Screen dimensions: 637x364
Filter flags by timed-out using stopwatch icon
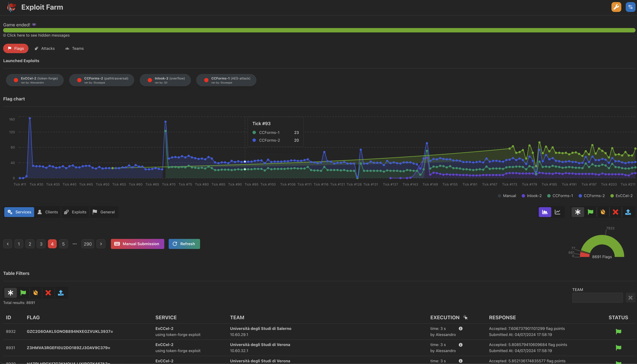(36, 292)
